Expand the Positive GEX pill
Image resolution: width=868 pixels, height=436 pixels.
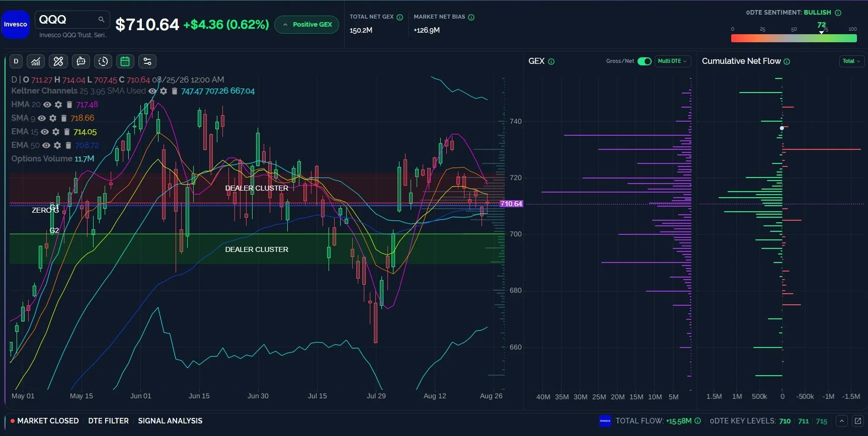[x=307, y=25]
